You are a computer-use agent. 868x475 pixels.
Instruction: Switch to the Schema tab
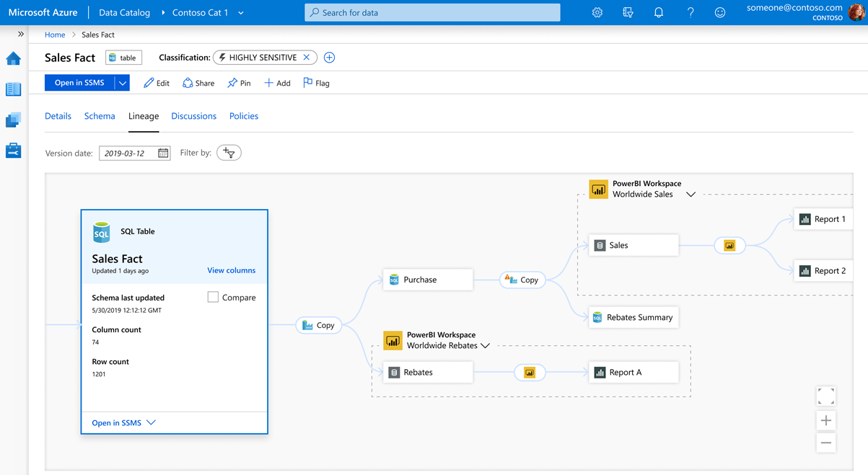coord(100,115)
